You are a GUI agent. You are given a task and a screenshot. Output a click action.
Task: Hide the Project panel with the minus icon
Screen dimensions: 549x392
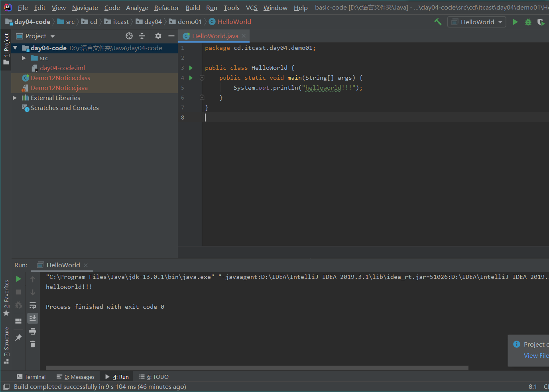click(x=171, y=36)
